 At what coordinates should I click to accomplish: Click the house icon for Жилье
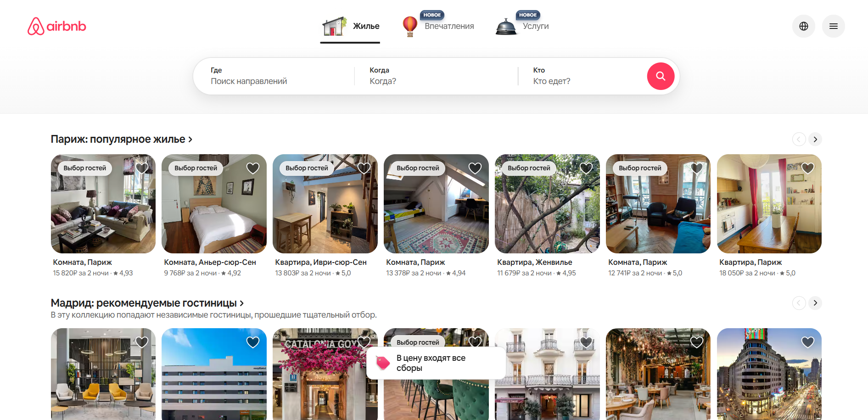click(334, 27)
